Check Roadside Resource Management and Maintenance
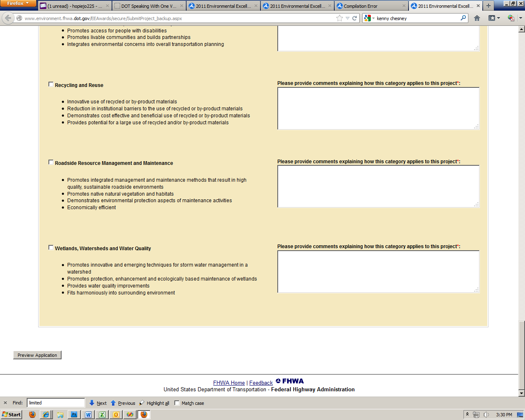 click(51, 162)
